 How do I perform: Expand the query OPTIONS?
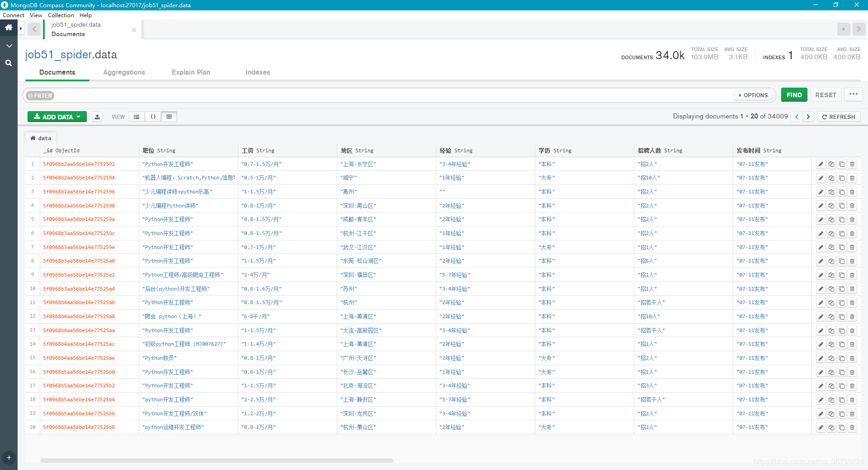[754, 95]
